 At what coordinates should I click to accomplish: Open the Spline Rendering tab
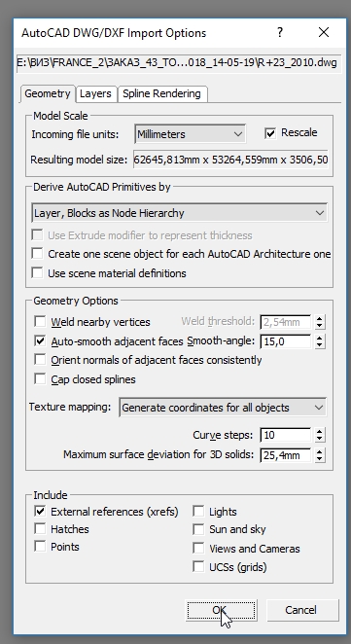pos(161,93)
